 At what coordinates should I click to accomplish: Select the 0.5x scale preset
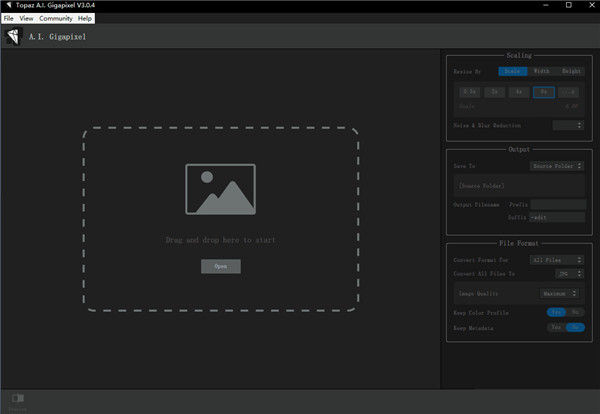click(x=468, y=91)
